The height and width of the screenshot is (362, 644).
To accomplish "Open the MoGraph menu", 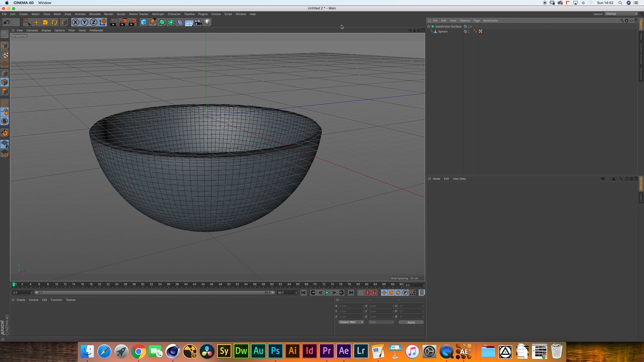I will pos(158,14).
